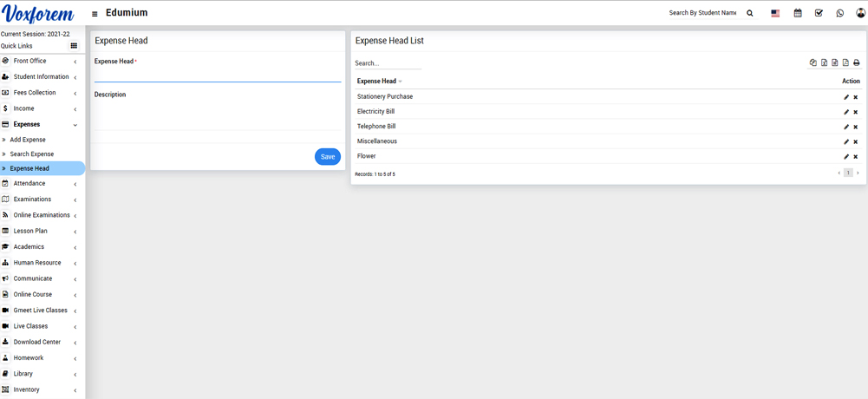This screenshot has width=868, height=399.
Task: Sort by Expense Head column header
Action: point(377,82)
